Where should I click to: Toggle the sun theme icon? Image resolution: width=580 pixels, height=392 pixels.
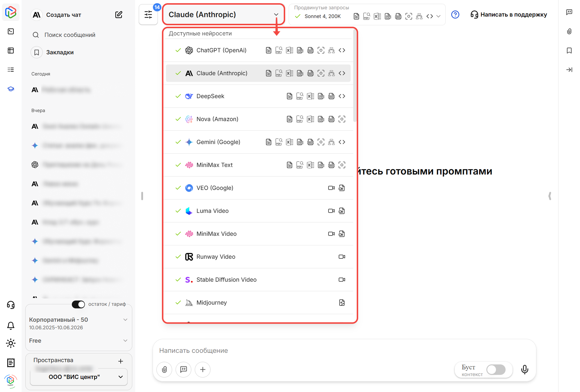pos(11,343)
